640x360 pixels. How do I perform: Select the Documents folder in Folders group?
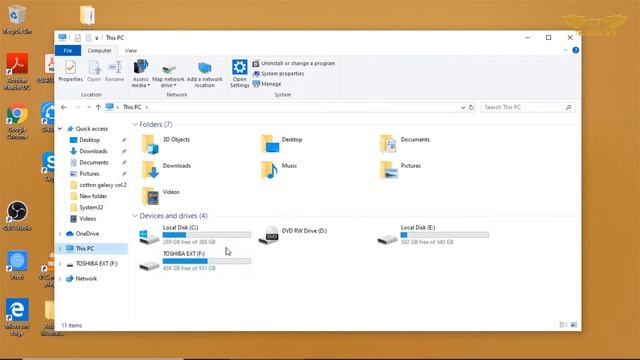point(404,144)
